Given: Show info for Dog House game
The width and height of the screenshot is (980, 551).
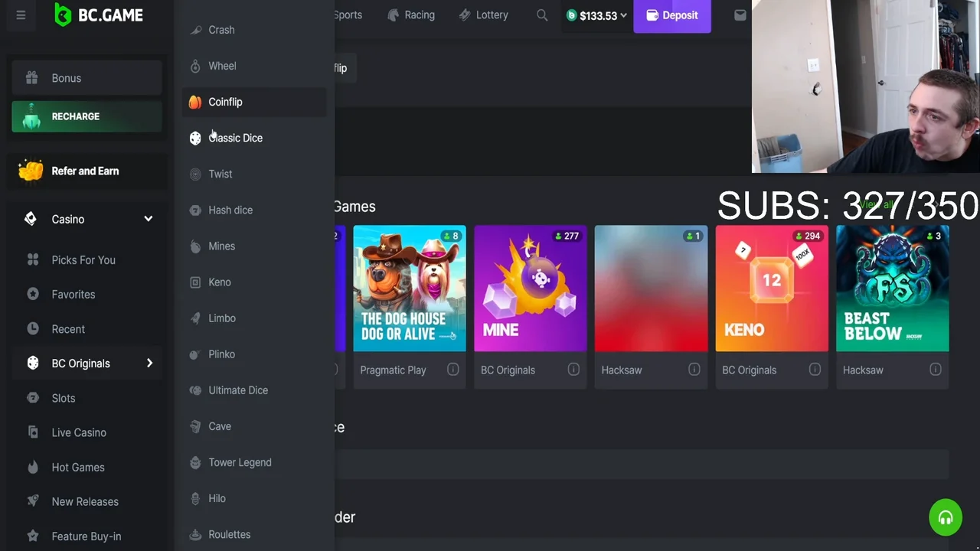Looking at the screenshot, I should [453, 370].
